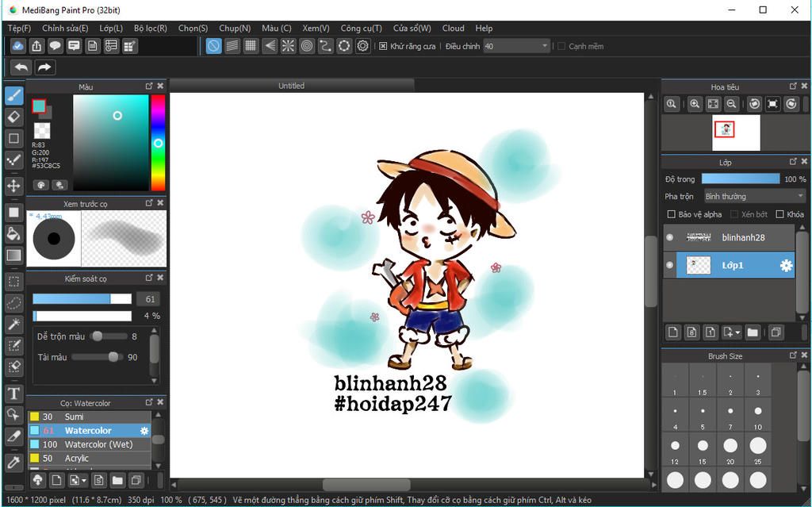Select the Brush tool

[x=14, y=95]
